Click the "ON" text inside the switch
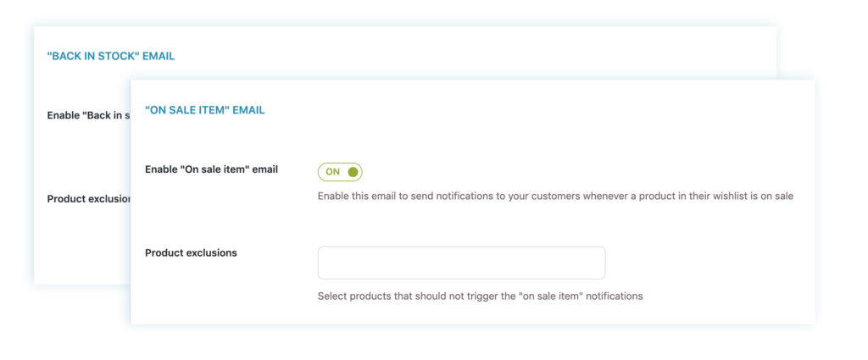This screenshot has width=868, height=360. coord(332,172)
